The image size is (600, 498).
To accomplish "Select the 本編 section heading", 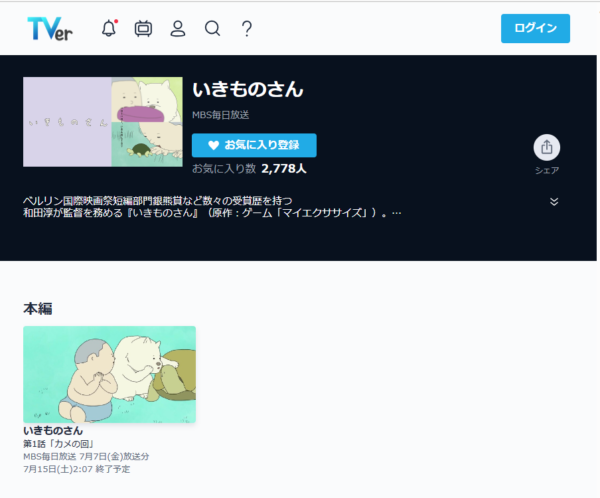I will [38, 308].
